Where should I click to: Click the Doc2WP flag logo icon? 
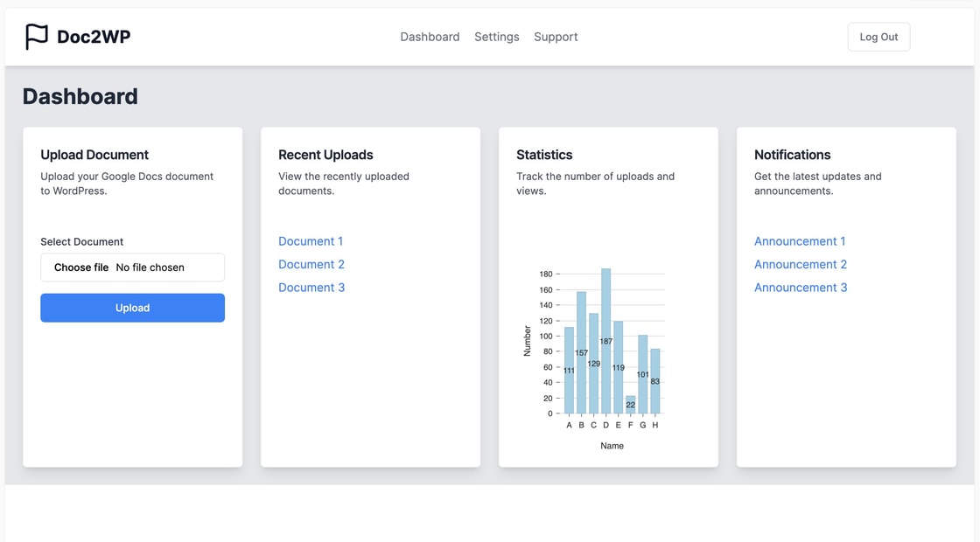tap(37, 37)
